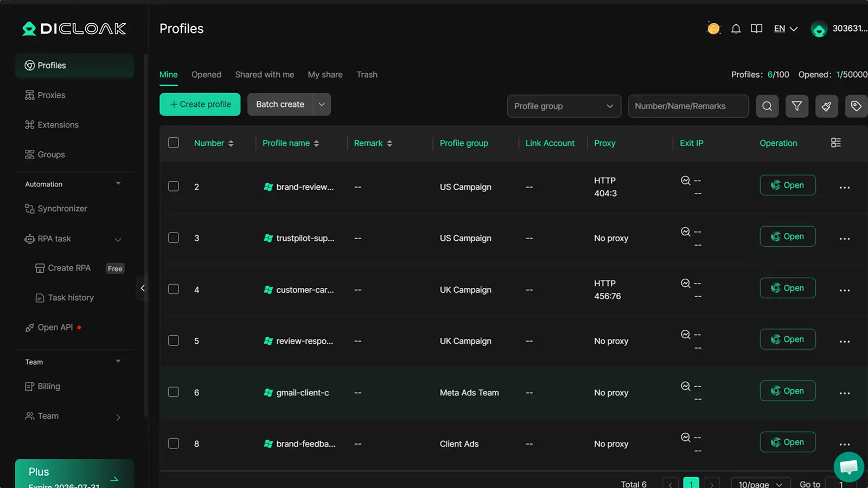Open the documentation book icon
Image resolution: width=868 pixels, height=488 pixels.
(756, 29)
